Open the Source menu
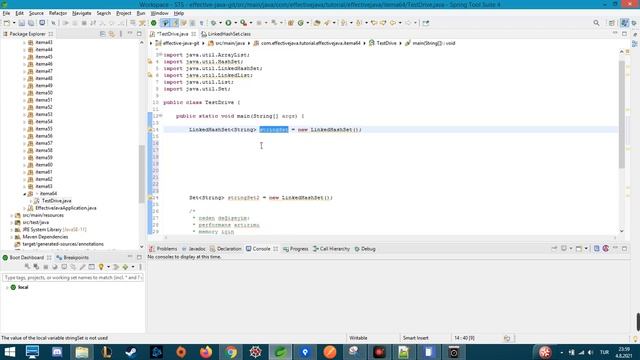 tap(36, 13)
